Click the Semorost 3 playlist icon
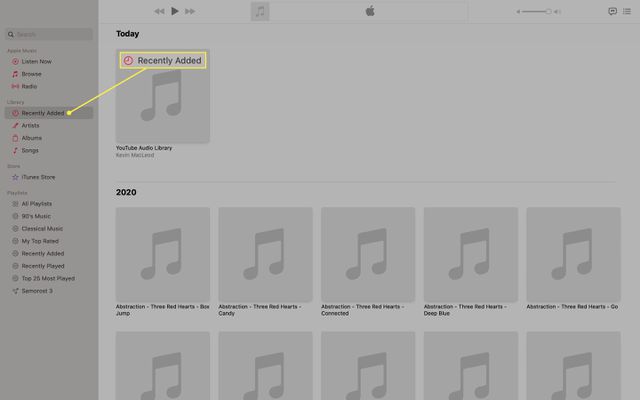The width and height of the screenshot is (640, 400). (15, 291)
